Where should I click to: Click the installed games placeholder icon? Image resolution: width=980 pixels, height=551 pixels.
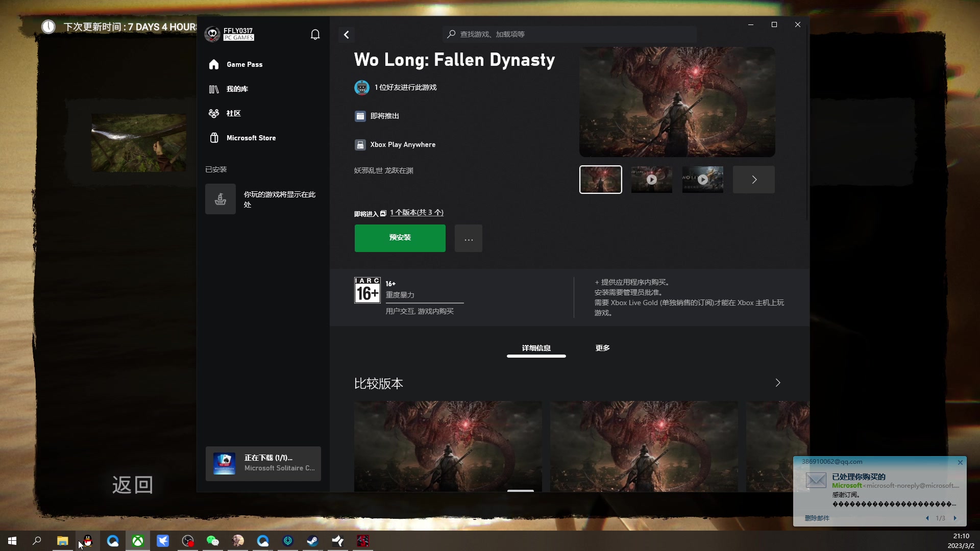[x=220, y=199]
